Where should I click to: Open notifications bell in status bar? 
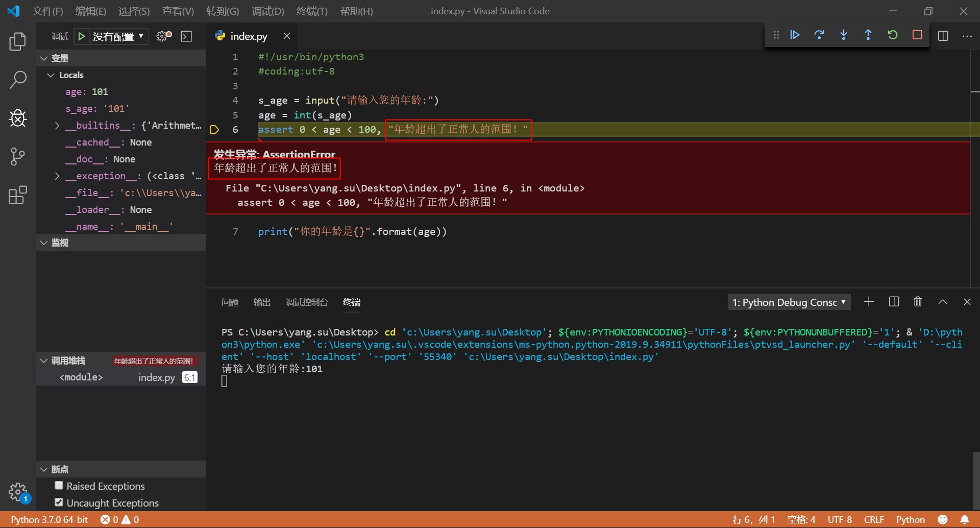coord(965,519)
